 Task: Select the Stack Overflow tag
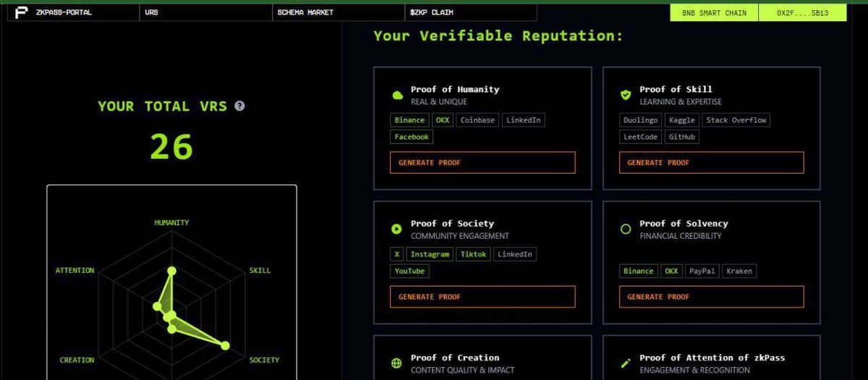point(736,120)
